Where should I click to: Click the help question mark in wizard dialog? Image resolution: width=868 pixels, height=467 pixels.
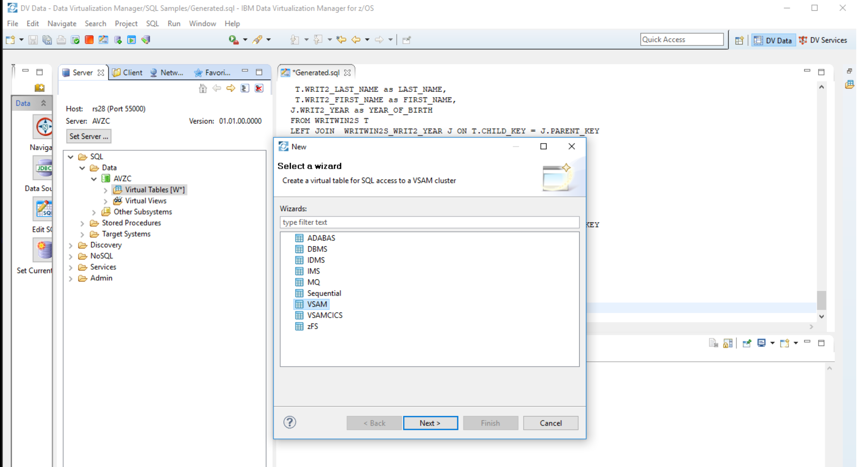pos(289,423)
